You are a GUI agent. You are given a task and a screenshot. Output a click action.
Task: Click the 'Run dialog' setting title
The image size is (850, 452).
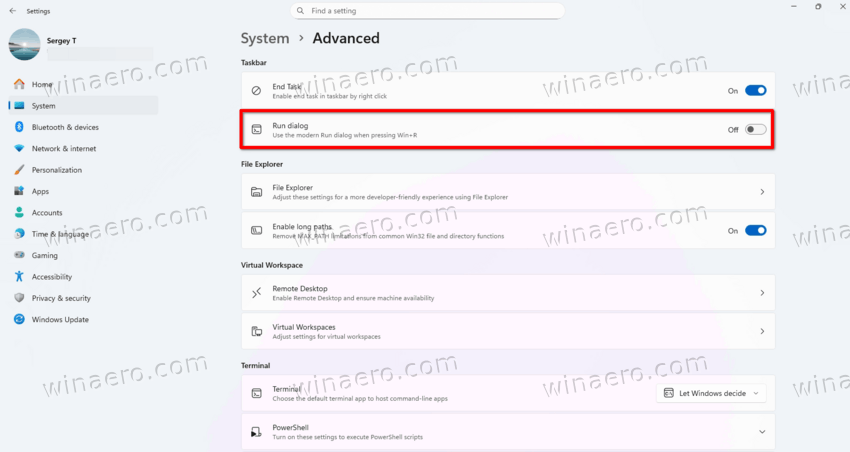click(x=290, y=125)
